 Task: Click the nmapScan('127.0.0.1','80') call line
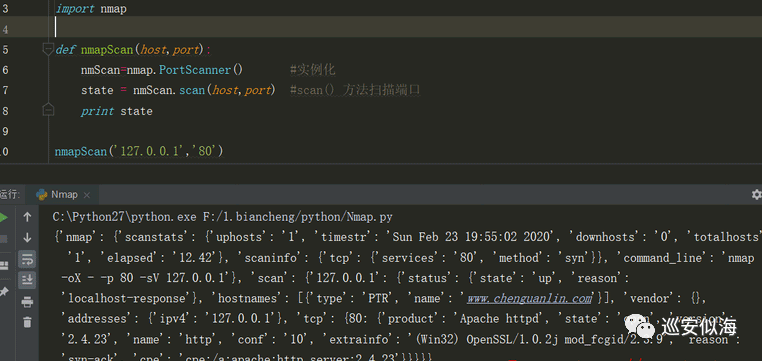(x=139, y=151)
